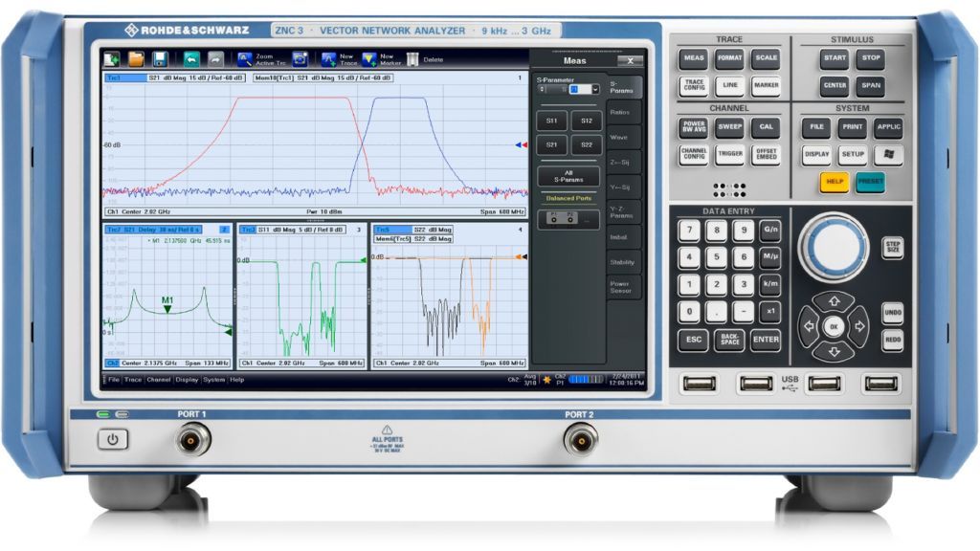This screenshot has width=980, height=551.
Task: Click the Zoom Active Trc icon
Action: [x=245, y=59]
